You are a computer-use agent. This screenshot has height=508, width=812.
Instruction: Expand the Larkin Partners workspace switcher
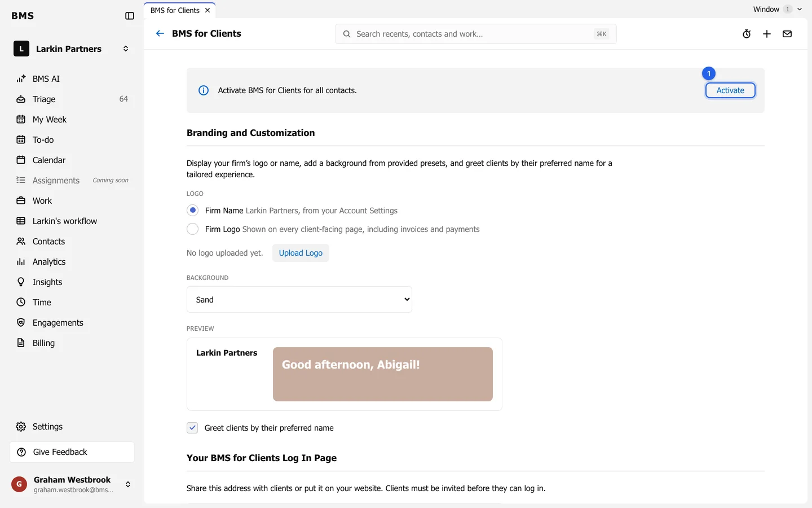[x=72, y=49]
